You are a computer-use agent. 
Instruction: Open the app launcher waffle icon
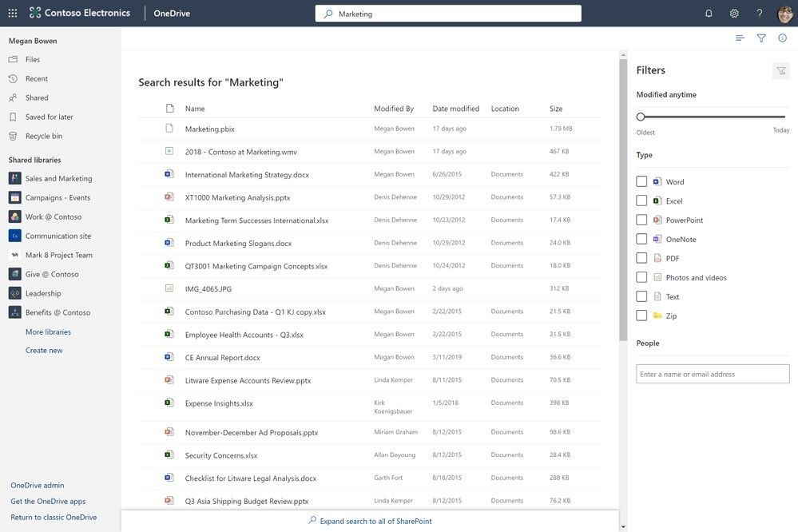pos(13,14)
